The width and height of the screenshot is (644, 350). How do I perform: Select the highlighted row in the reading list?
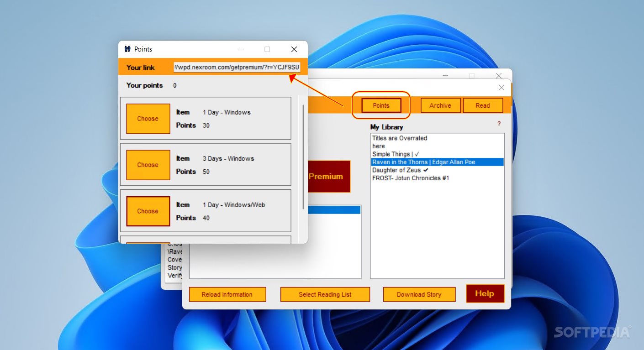click(x=334, y=210)
